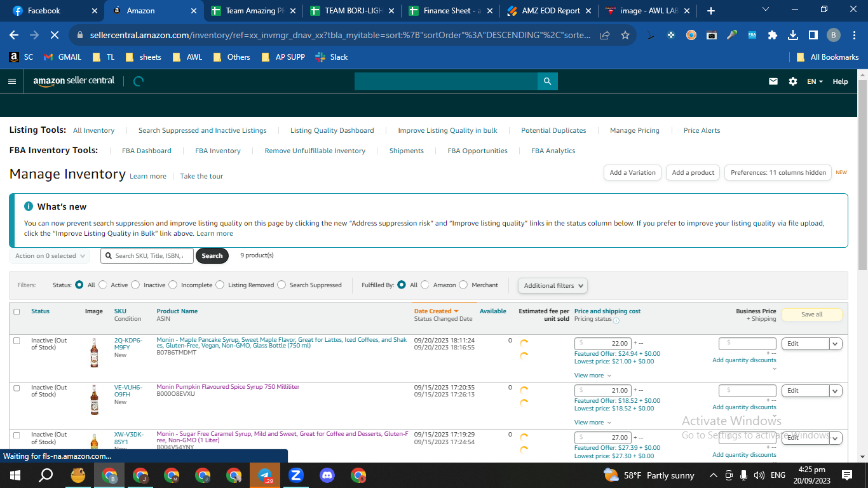Switch to the TEAM BORJ-LIGH tab

coord(351,11)
